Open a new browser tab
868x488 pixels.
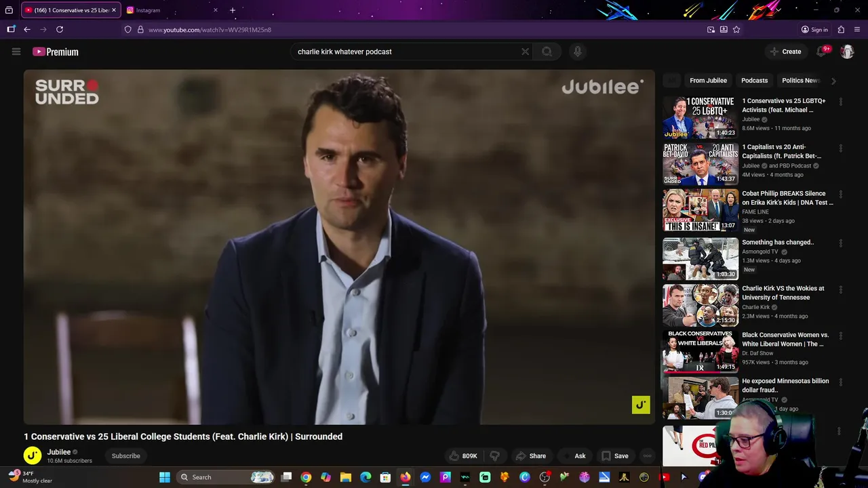pos(233,10)
